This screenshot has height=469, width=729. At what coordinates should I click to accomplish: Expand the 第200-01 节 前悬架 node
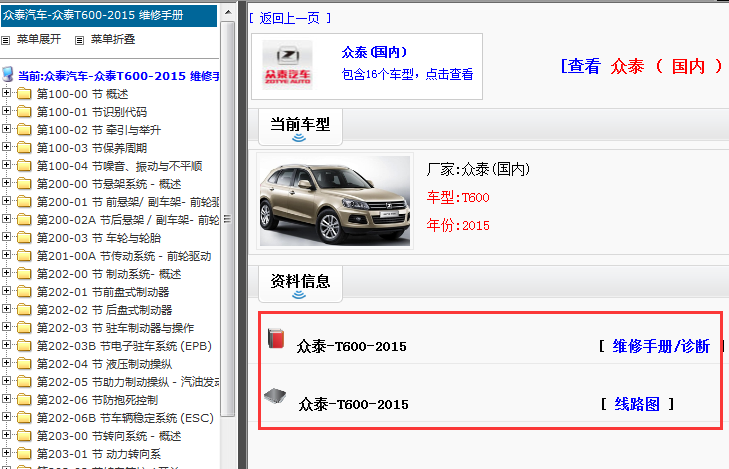[6, 200]
